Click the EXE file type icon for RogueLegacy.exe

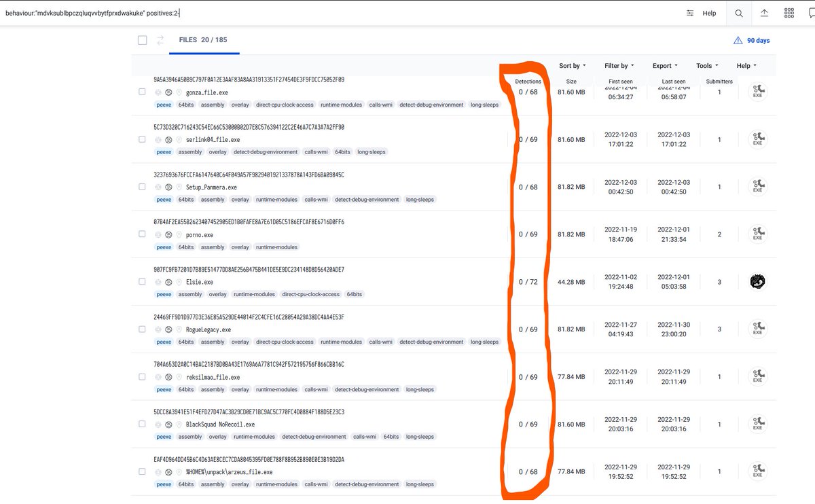click(x=757, y=329)
